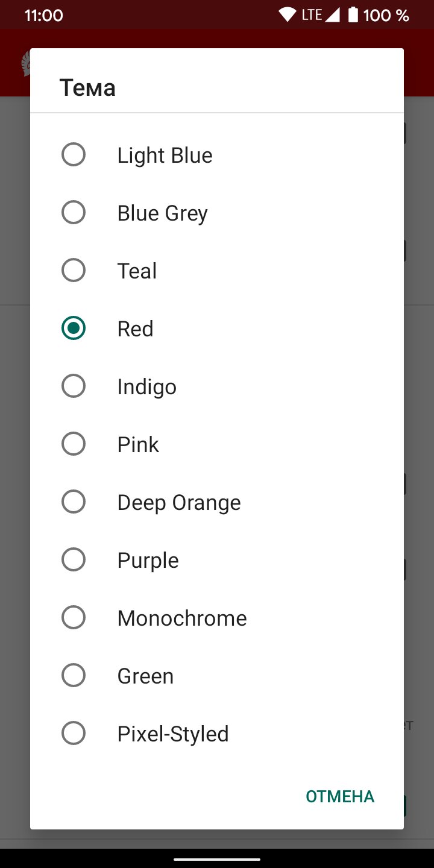Click the selected Red radio button
This screenshot has width=434, height=868.
coord(74,329)
